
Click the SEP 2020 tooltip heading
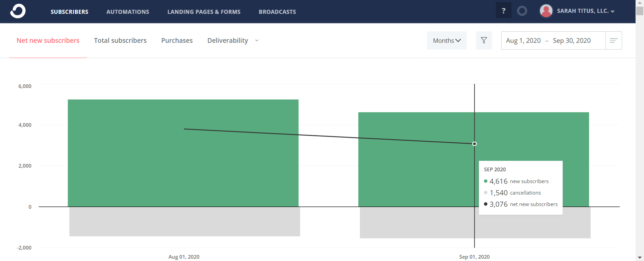(x=495, y=170)
